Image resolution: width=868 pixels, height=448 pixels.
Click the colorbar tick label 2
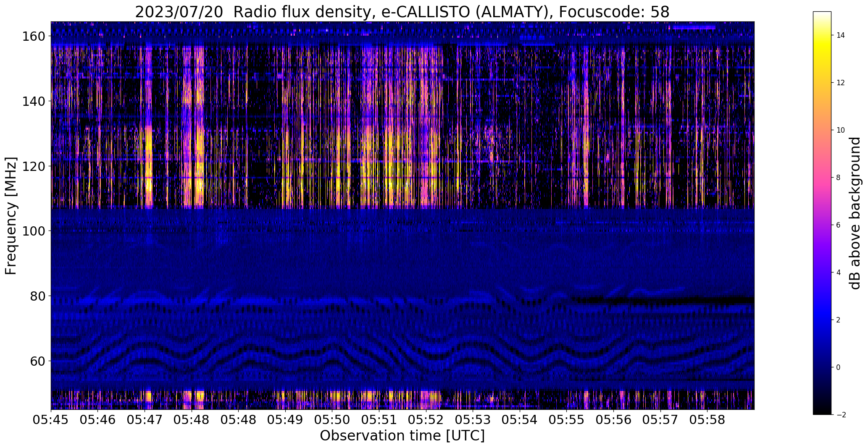[x=838, y=320]
